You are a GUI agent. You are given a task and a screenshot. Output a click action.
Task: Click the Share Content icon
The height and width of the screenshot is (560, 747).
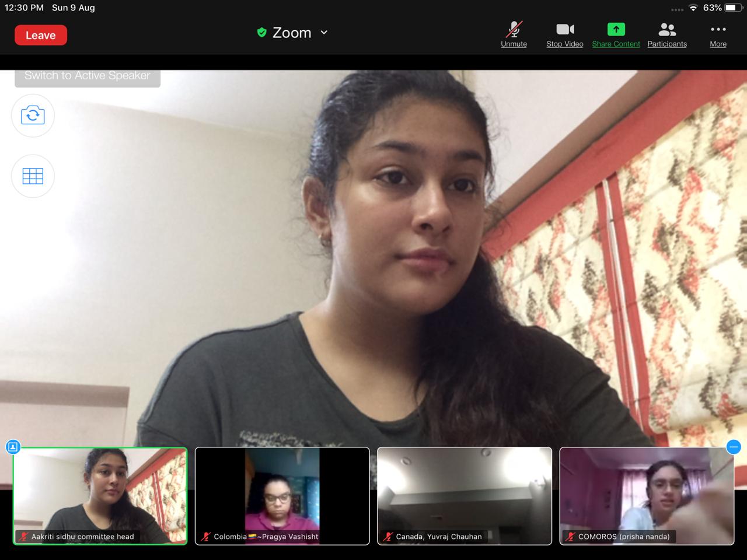(616, 34)
